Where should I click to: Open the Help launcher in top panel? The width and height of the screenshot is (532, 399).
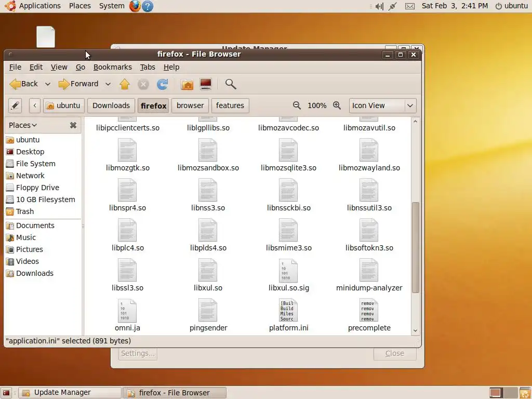147,6
